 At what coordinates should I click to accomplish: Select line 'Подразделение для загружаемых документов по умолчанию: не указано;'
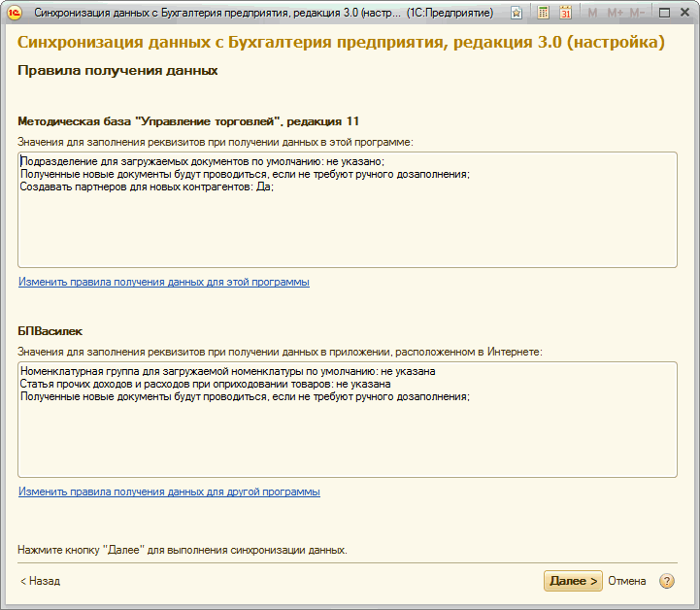click(202, 161)
